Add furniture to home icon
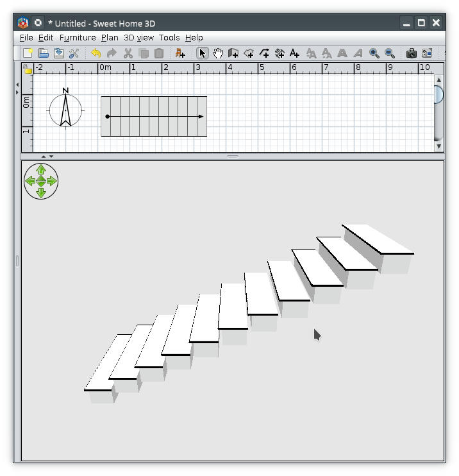 pyautogui.click(x=180, y=53)
